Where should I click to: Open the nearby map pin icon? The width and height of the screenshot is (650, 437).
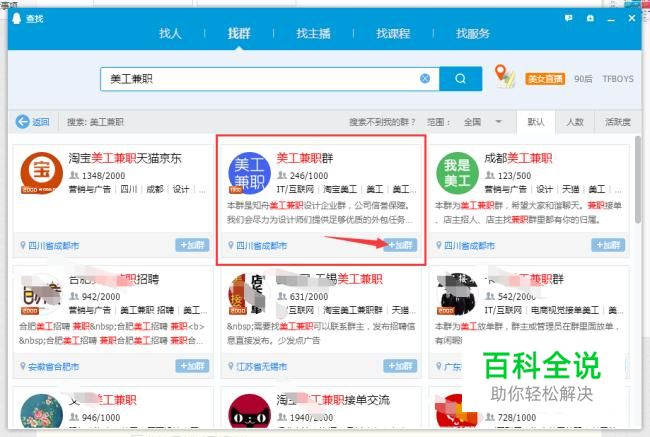click(504, 75)
